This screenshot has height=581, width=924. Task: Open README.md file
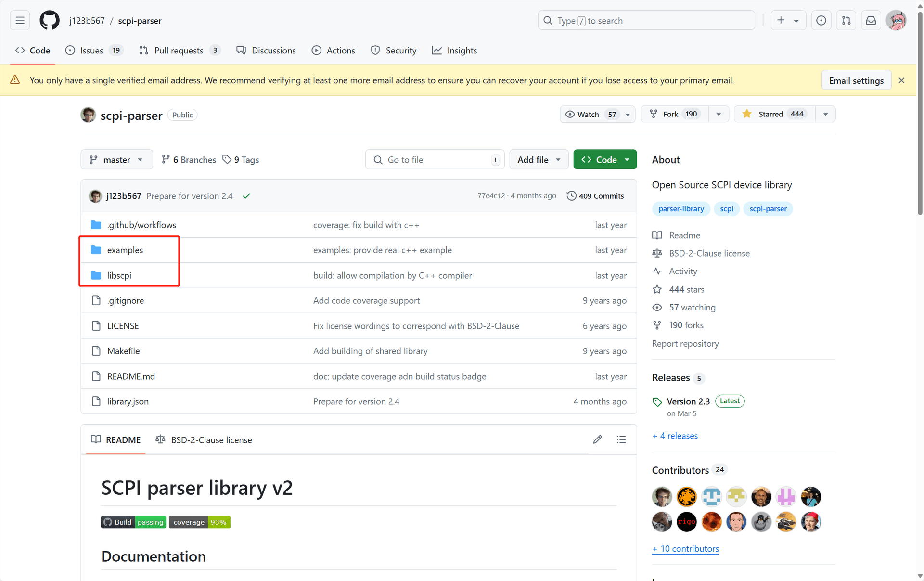tap(131, 376)
